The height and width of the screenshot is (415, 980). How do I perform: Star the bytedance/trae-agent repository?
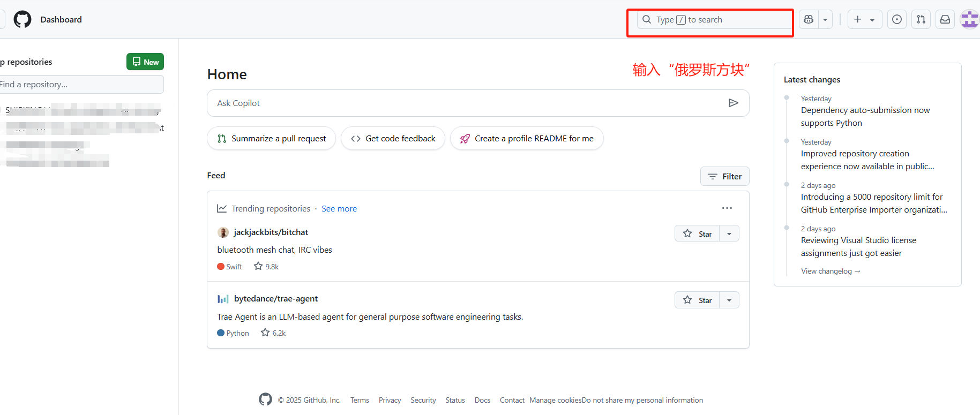[x=697, y=300]
